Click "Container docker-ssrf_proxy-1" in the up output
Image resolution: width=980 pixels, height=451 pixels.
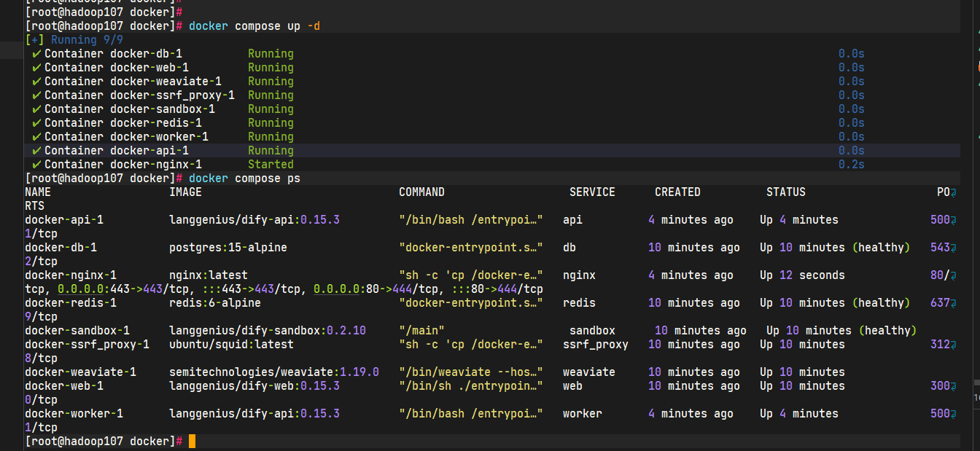(139, 95)
